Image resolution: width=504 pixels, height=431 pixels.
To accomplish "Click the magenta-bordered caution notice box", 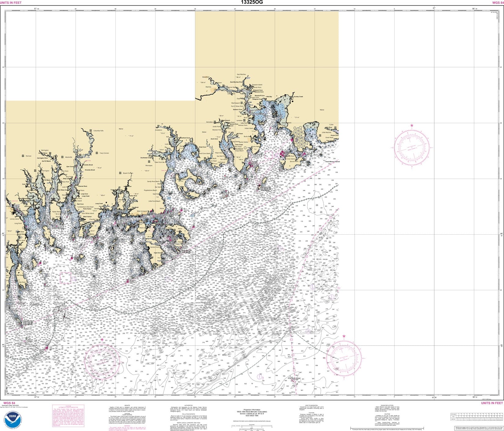I will click(68, 416).
